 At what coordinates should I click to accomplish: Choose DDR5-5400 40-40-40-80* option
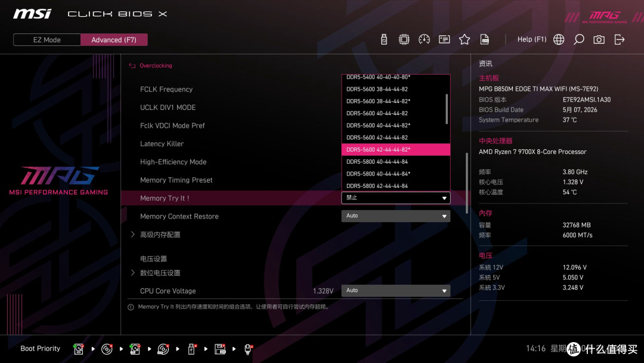(395, 77)
